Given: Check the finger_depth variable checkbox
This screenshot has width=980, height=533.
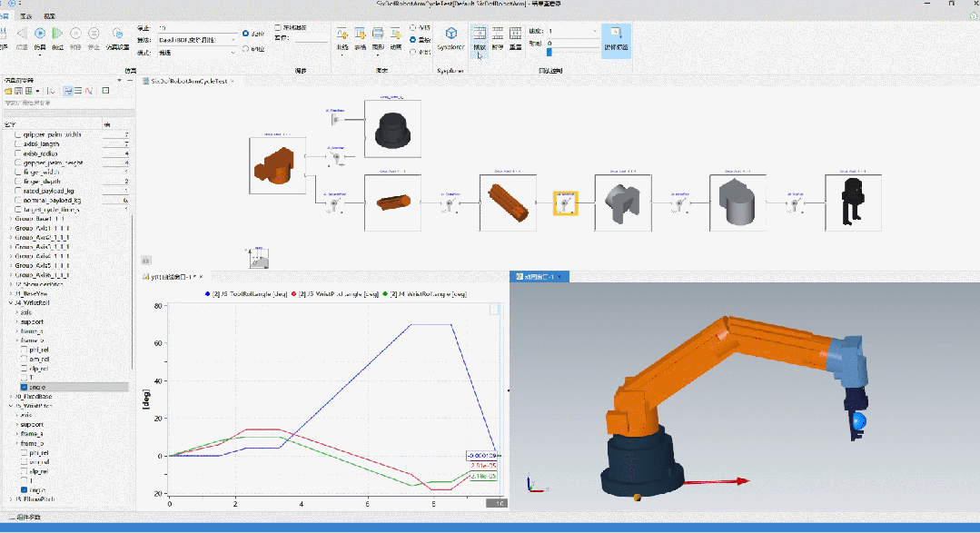Looking at the screenshot, I should coord(18,182).
